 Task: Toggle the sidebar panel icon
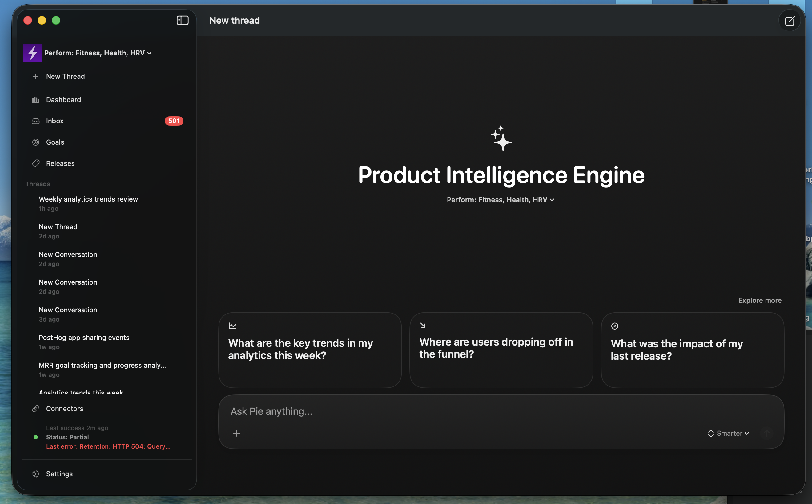coord(183,20)
